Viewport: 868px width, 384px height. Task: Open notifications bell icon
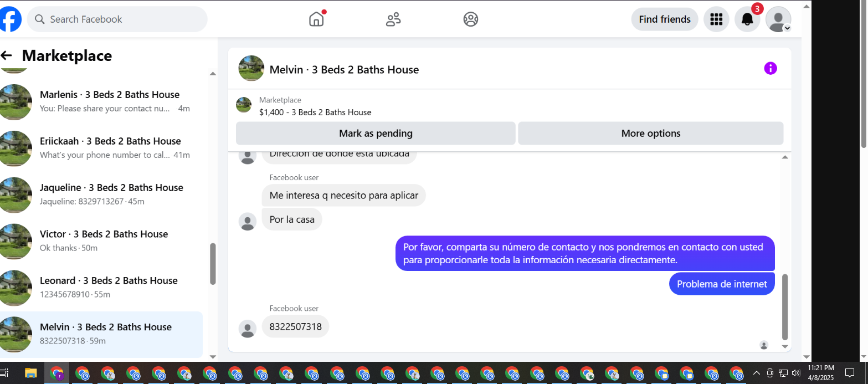pyautogui.click(x=747, y=19)
